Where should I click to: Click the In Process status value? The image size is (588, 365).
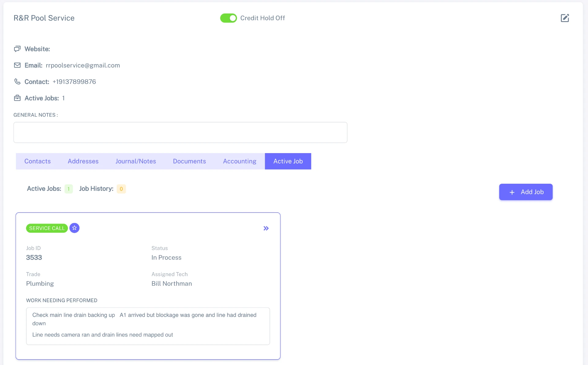tap(166, 258)
